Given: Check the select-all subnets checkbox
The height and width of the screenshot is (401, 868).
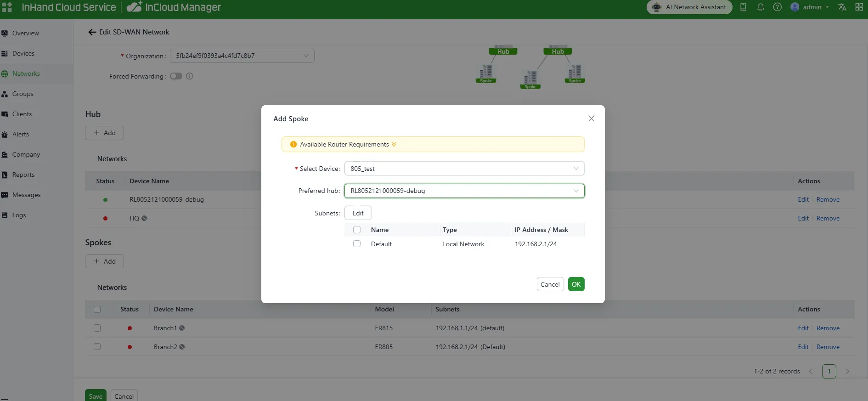Looking at the screenshot, I should coord(357,230).
